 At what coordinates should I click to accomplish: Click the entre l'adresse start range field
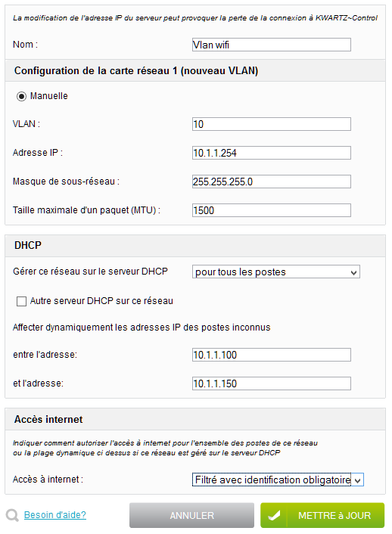pos(272,355)
